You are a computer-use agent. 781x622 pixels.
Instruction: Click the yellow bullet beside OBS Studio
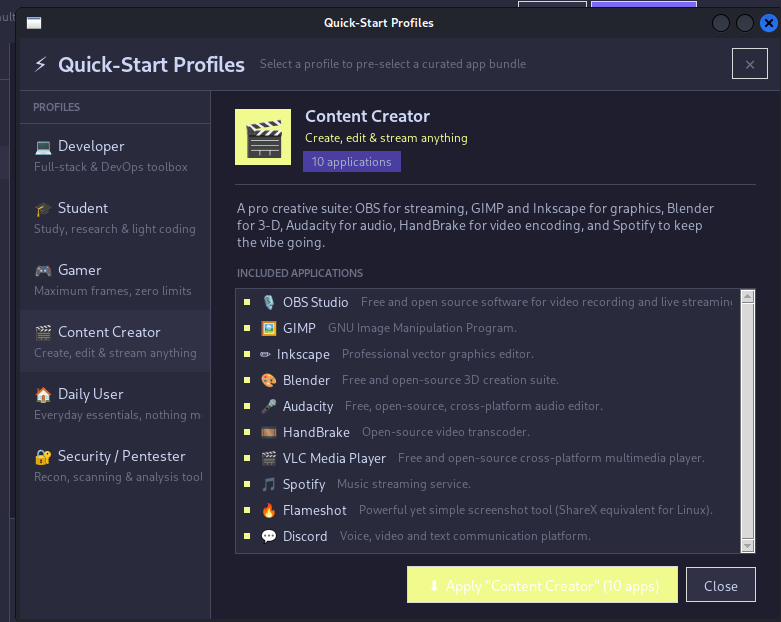tap(247, 302)
